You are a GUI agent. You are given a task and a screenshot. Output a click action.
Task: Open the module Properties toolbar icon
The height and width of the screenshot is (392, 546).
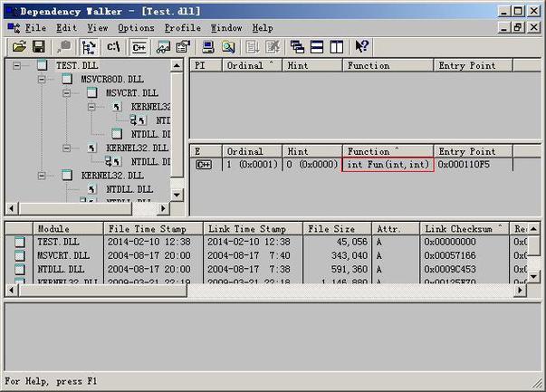(x=184, y=46)
